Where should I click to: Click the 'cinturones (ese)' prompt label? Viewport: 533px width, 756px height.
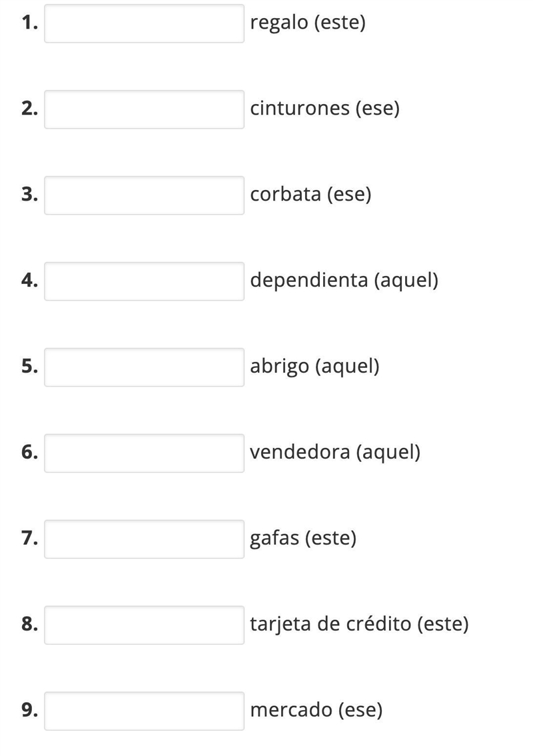point(325,109)
